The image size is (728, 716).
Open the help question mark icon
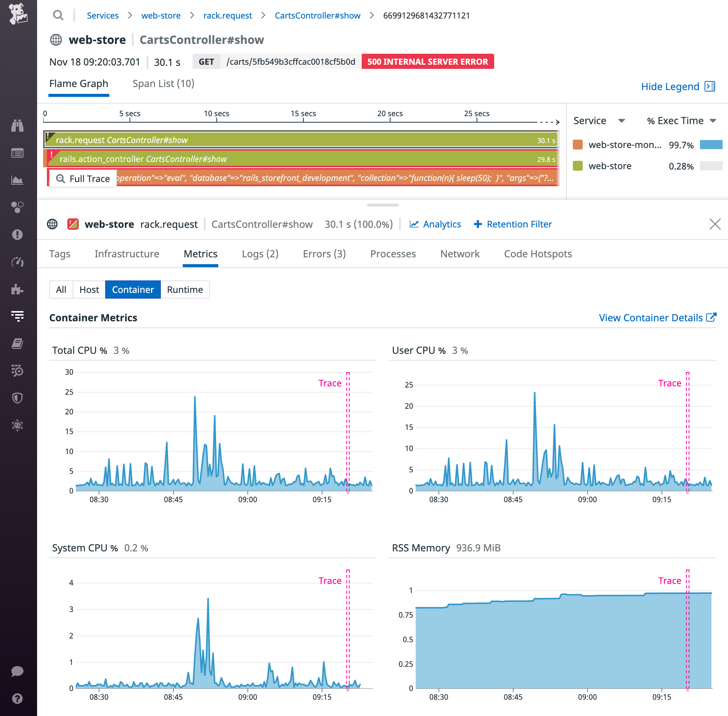(18, 699)
